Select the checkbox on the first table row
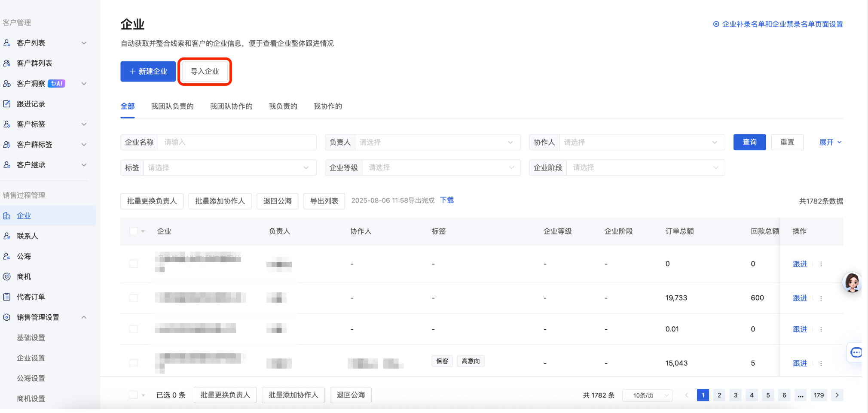Viewport: 868px width, 413px height. tap(134, 264)
